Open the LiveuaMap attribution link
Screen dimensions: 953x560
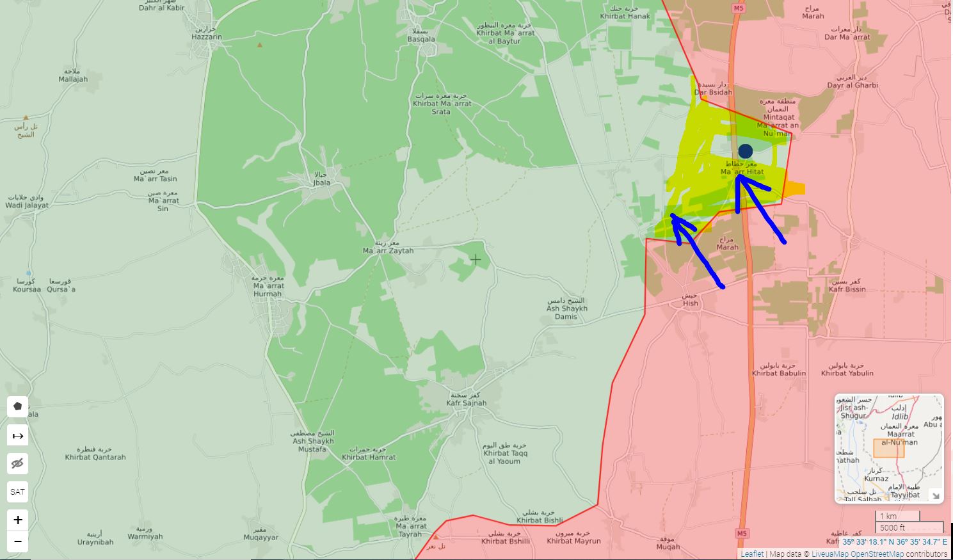click(830, 554)
